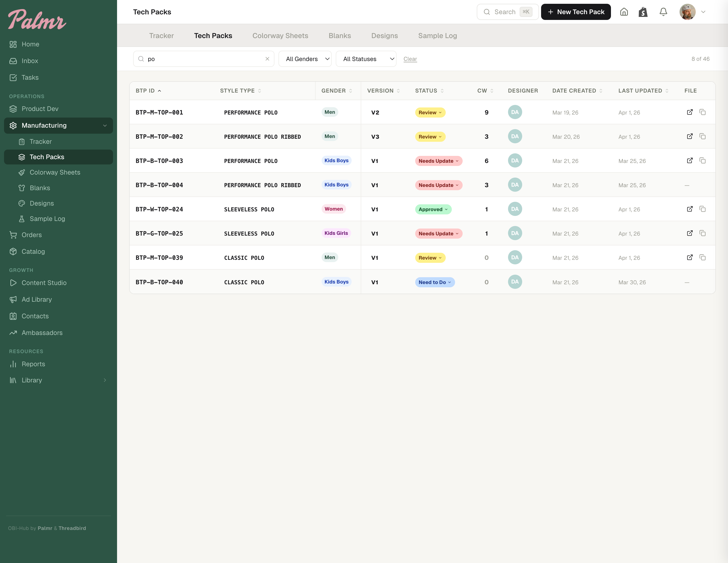
Task: Sort table by BTP ID column
Action: pos(148,91)
